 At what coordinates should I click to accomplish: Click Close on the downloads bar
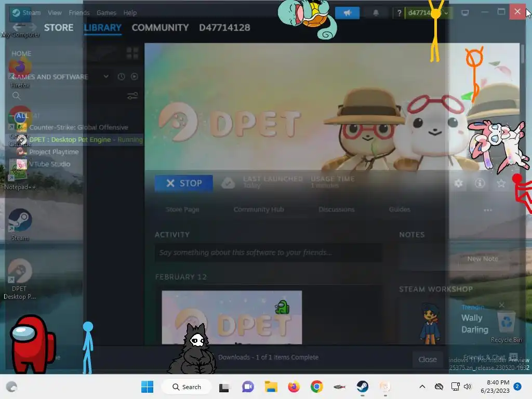(x=428, y=360)
